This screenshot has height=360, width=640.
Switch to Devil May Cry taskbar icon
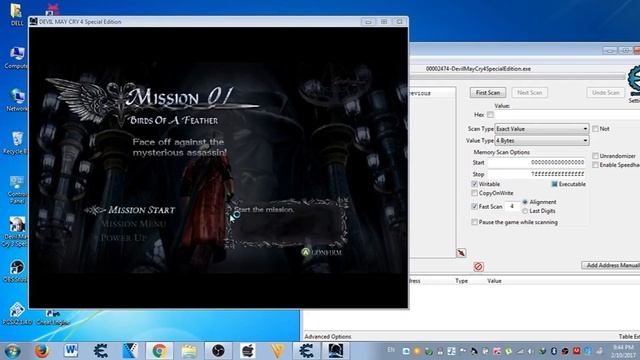pyautogui.click(x=336, y=351)
